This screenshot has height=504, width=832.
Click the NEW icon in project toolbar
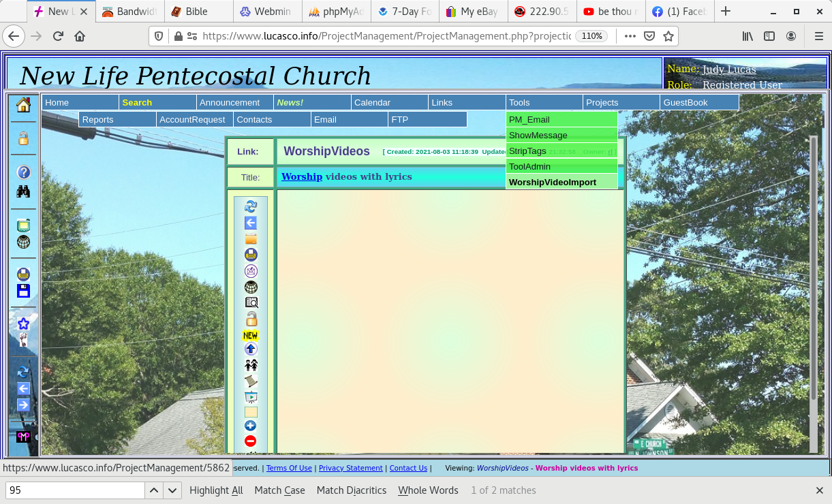(251, 335)
